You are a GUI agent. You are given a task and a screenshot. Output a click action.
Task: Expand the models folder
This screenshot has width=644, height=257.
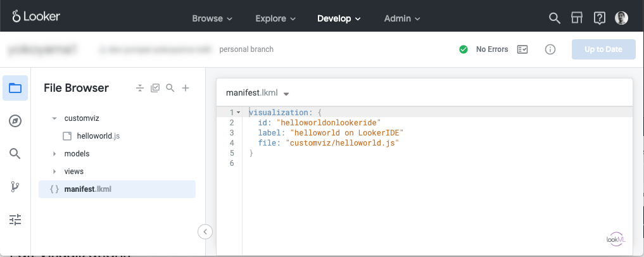pyautogui.click(x=54, y=154)
